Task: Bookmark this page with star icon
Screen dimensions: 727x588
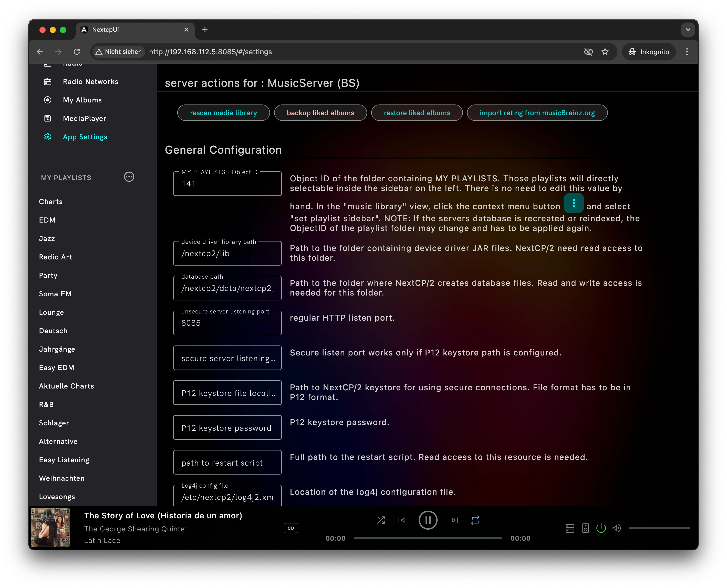Action: click(605, 52)
